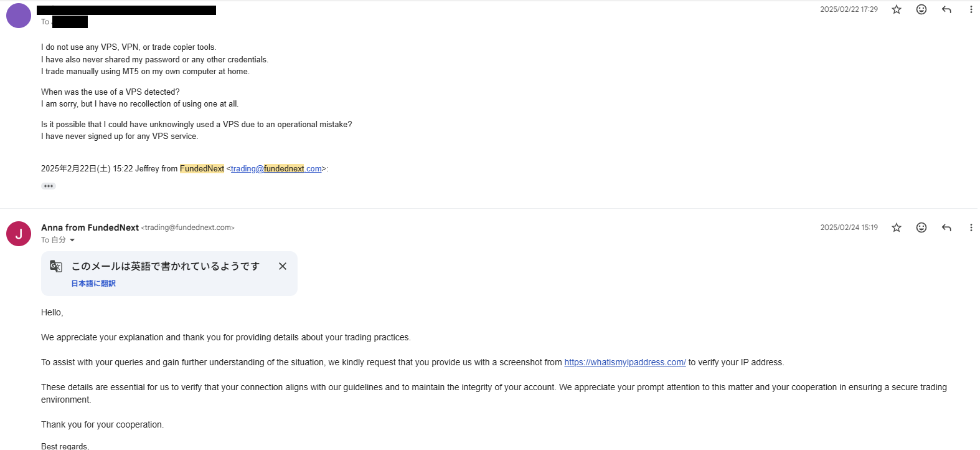Open more options for the first email
This screenshot has height=450, width=980.
(x=971, y=9)
